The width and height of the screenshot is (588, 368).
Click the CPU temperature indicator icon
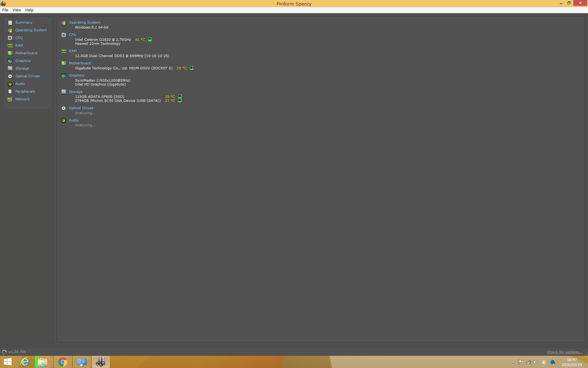150,39
